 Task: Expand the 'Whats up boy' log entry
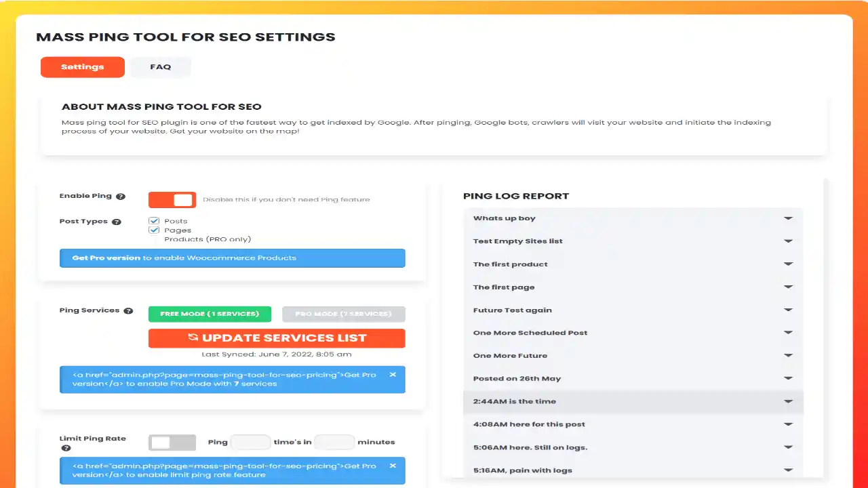click(633, 218)
